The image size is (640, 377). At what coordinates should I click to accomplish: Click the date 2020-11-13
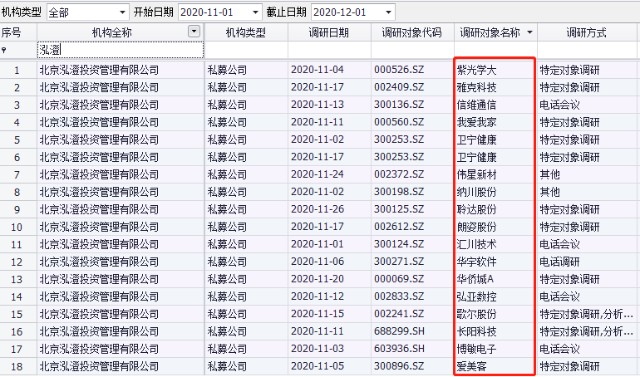coord(317,105)
